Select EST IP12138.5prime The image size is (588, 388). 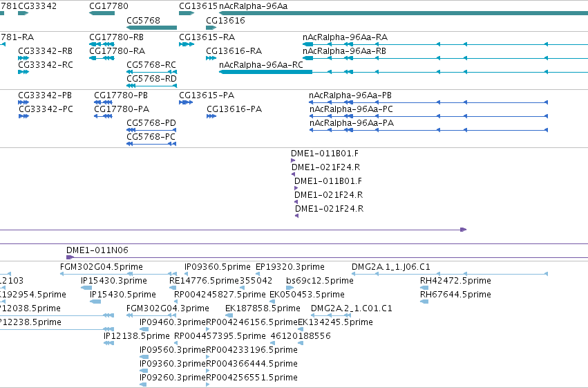(137, 336)
